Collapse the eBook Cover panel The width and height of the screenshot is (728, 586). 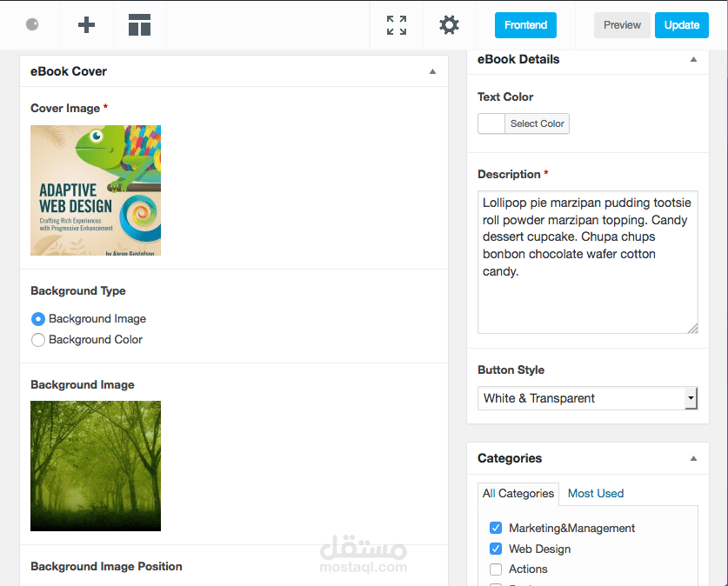tap(432, 71)
